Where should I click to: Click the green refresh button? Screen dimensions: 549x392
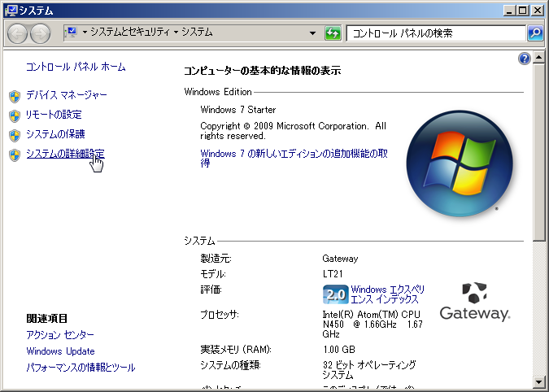click(333, 33)
